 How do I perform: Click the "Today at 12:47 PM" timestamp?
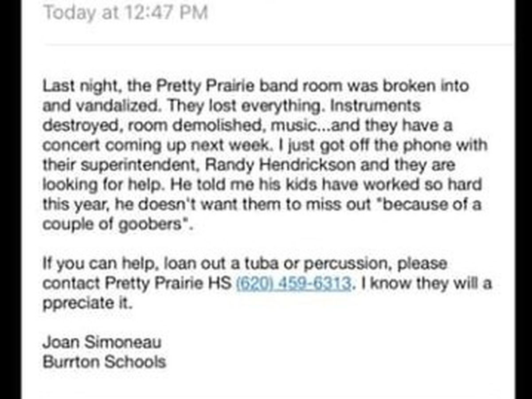coord(125,12)
